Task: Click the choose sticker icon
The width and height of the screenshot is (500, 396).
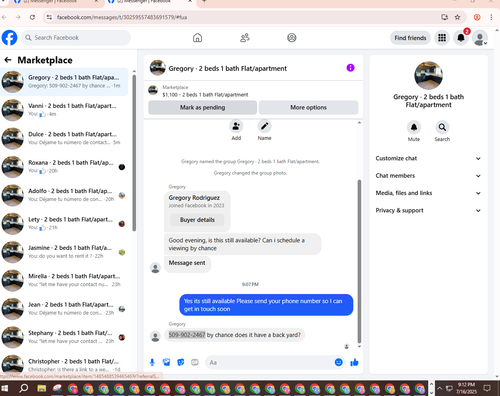Action: (181, 362)
